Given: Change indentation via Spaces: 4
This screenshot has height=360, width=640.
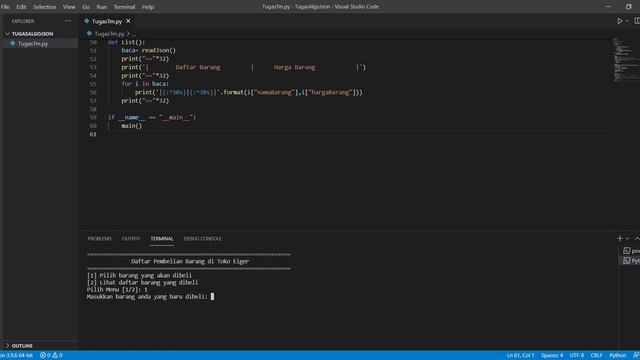Looking at the screenshot, I should click(x=552, y=355).
